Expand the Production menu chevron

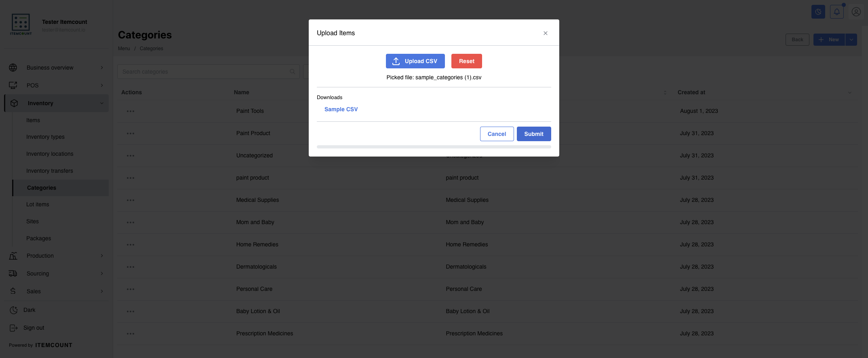(x=102, y=256)
